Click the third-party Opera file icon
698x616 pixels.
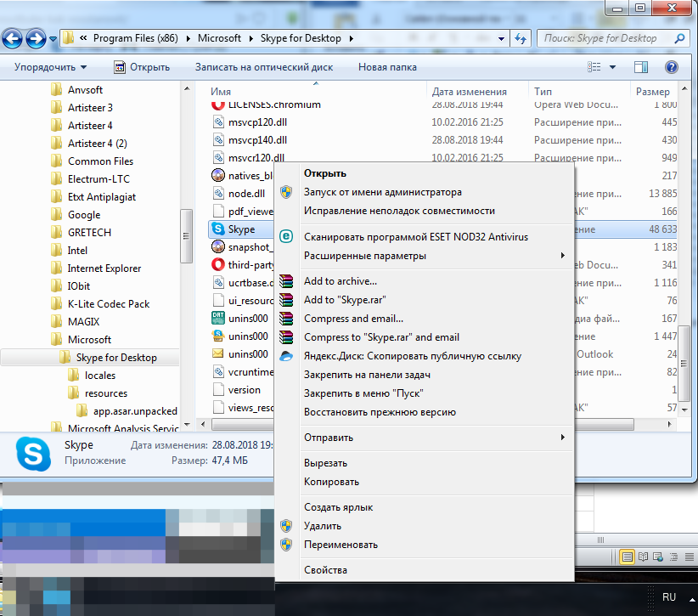coord(218,264)
